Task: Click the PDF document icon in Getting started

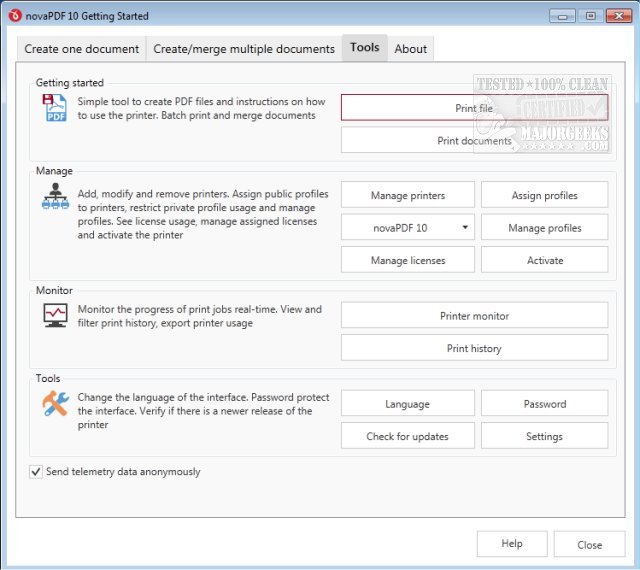Action: click(55, 109)
